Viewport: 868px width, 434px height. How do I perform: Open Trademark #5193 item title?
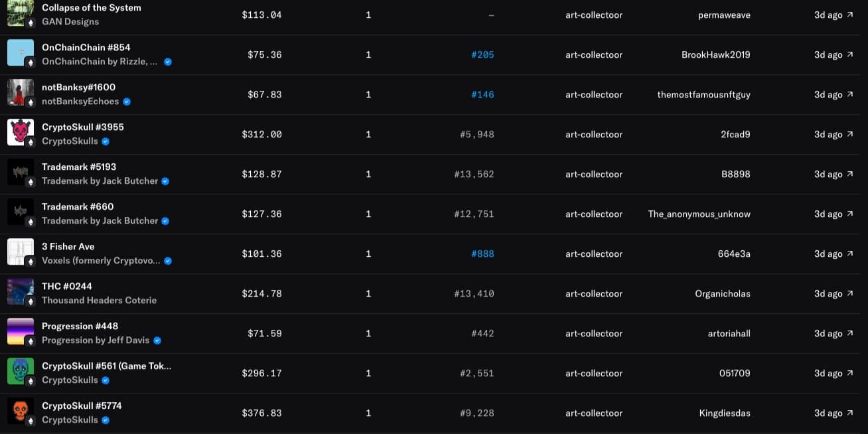pos(79,167)
